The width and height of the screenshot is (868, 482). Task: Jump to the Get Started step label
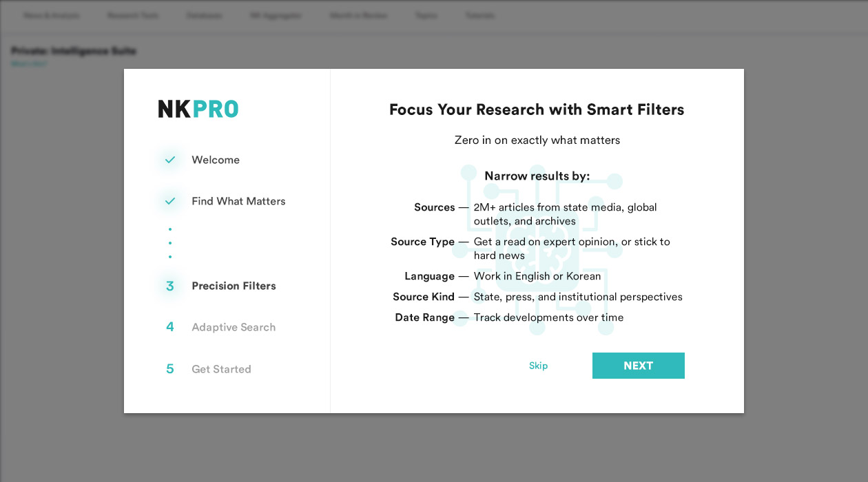pos(221,369)
